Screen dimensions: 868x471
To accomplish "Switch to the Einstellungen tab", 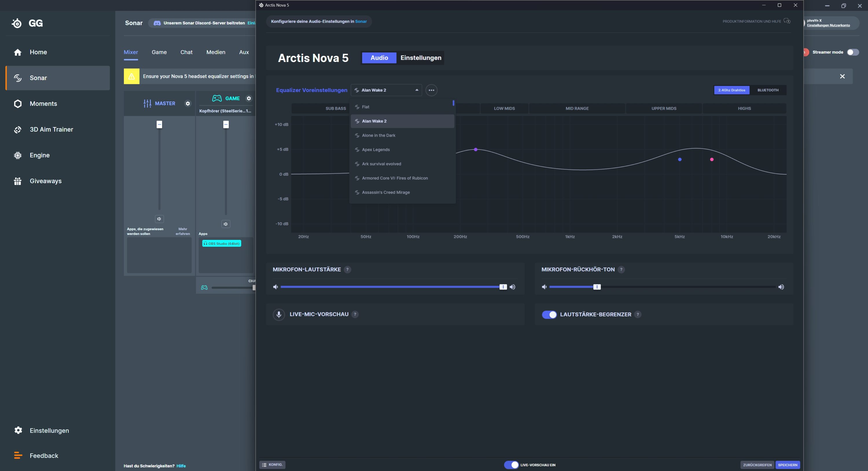I will point(420,58).
